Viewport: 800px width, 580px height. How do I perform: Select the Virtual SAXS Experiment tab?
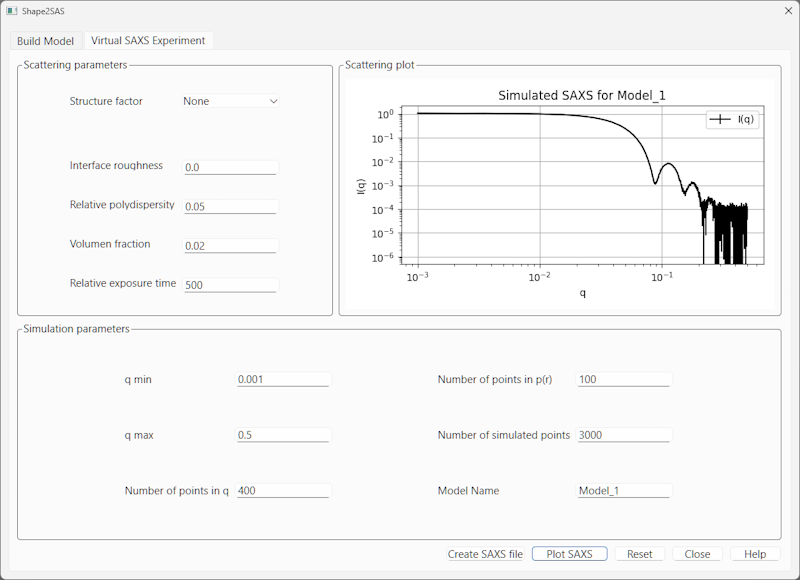(x=148, y=41)
